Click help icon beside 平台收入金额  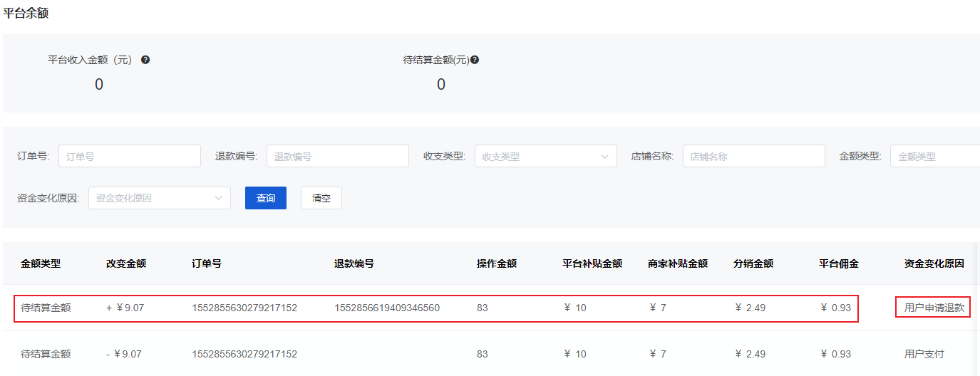coord(145,60)
